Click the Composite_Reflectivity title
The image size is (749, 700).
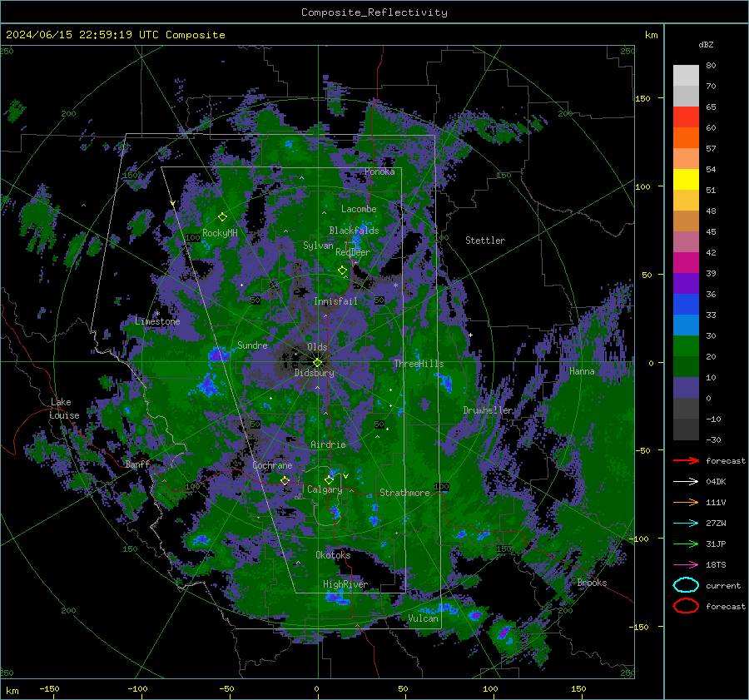(374, 12)
